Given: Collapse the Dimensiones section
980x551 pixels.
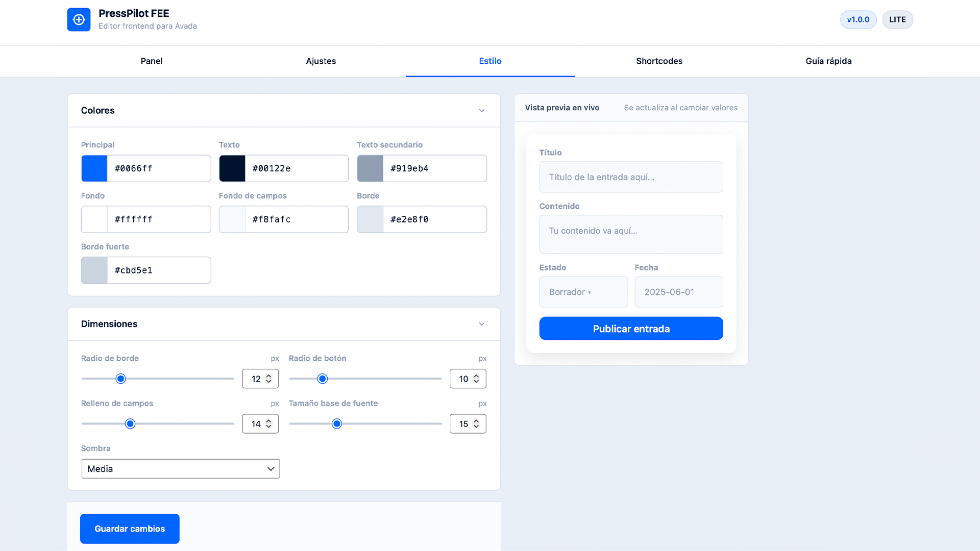Looking at the screenshot, I should [481, 324].
